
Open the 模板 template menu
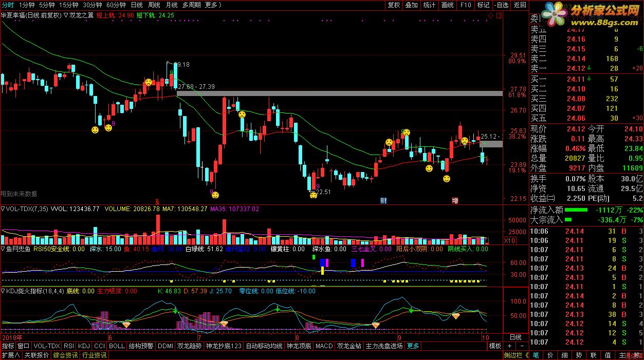tap(494, 346)
